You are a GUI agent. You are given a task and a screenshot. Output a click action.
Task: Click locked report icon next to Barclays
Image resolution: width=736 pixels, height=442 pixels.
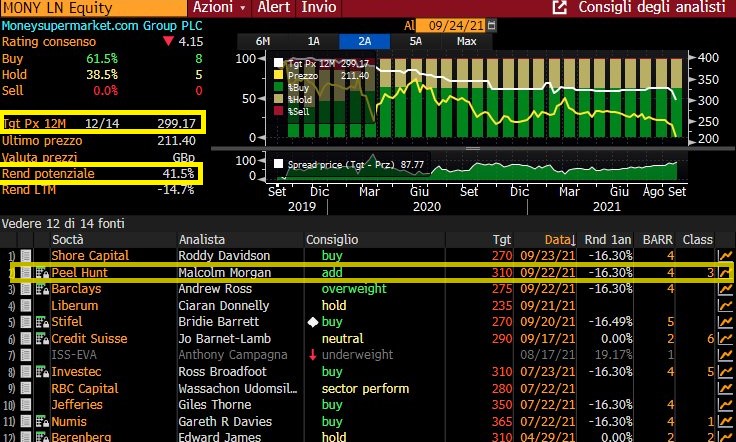tap(42, 289)
